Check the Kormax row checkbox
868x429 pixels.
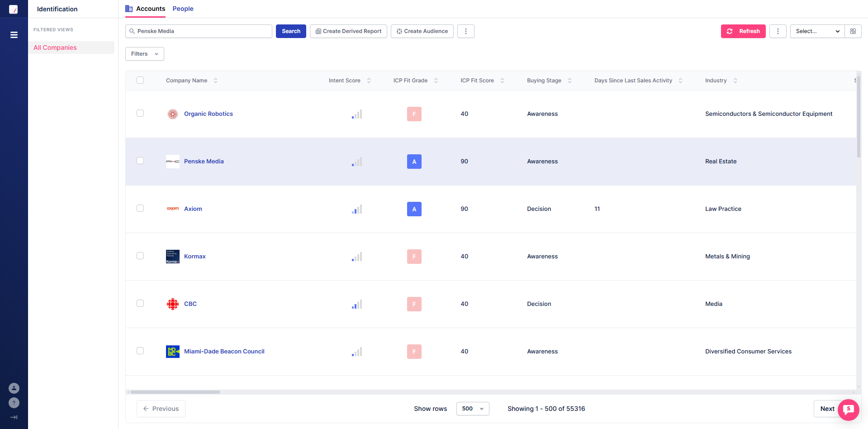(x=140, y=256)
